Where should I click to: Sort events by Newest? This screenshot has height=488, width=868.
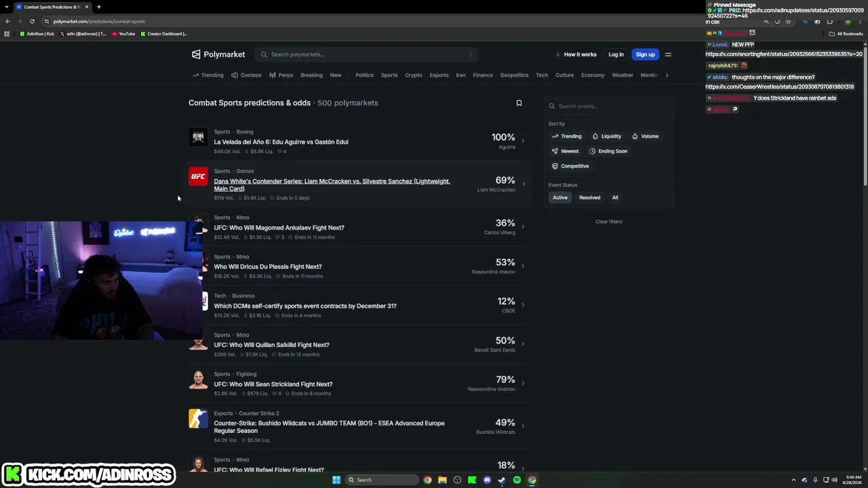tap(565, 151)
